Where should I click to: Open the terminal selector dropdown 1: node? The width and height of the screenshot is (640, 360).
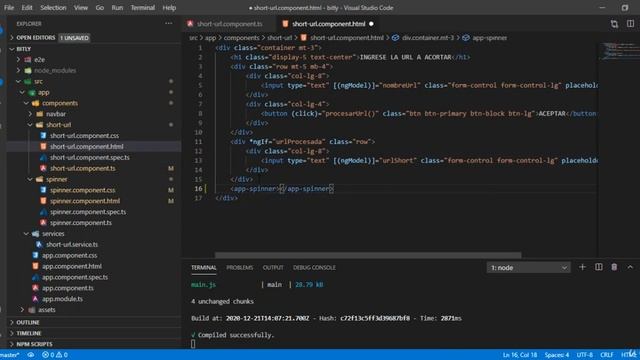click(529, 268)
